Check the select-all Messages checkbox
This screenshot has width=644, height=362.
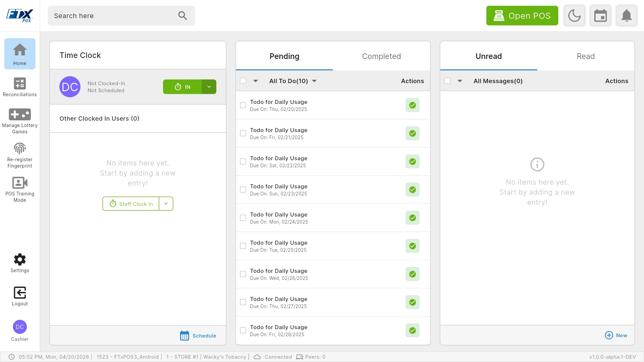point(447,81)
